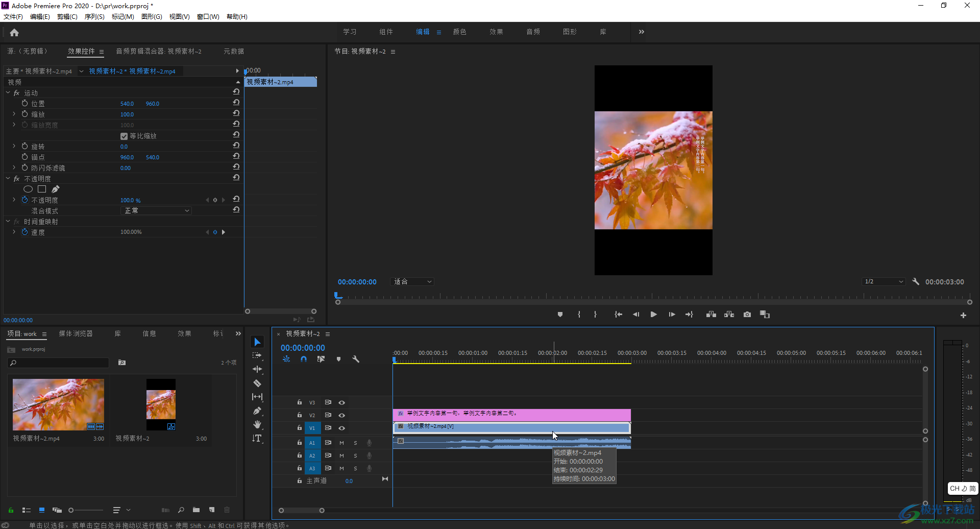The width and height of the screenshot is (980, 529).
Task: Open timeline display settings wrench
Action: (x=356, y=359)
